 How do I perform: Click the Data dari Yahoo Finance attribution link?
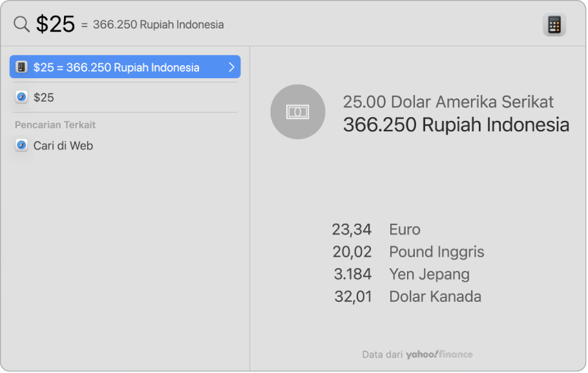coord(418,354)
